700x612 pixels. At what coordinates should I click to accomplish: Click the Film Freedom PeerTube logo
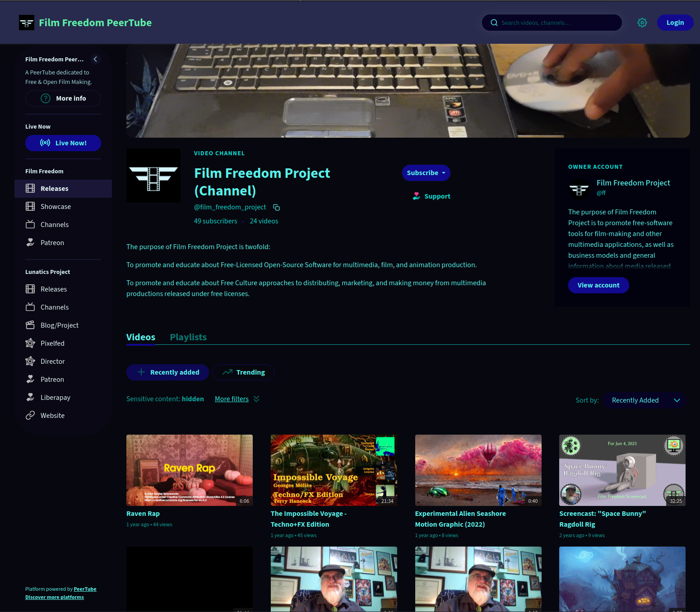point(27,23)
